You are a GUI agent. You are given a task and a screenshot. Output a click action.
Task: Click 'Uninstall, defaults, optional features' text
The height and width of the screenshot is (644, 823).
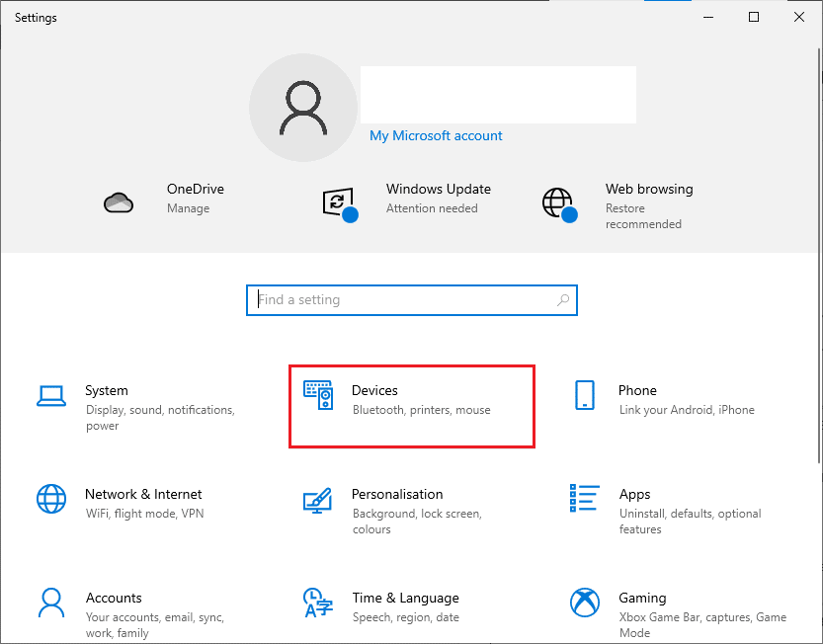(691, 522)
